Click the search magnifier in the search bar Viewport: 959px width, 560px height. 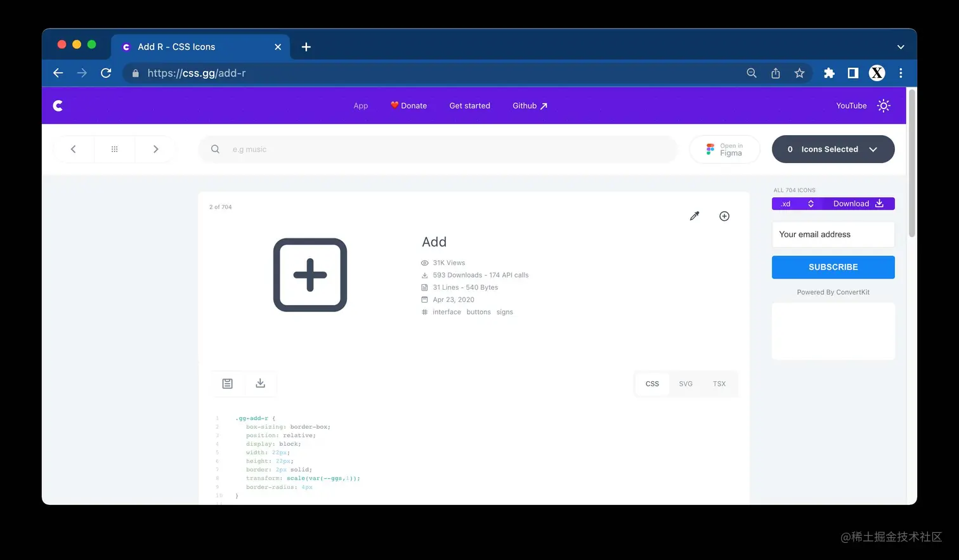[x=214, y=149]
